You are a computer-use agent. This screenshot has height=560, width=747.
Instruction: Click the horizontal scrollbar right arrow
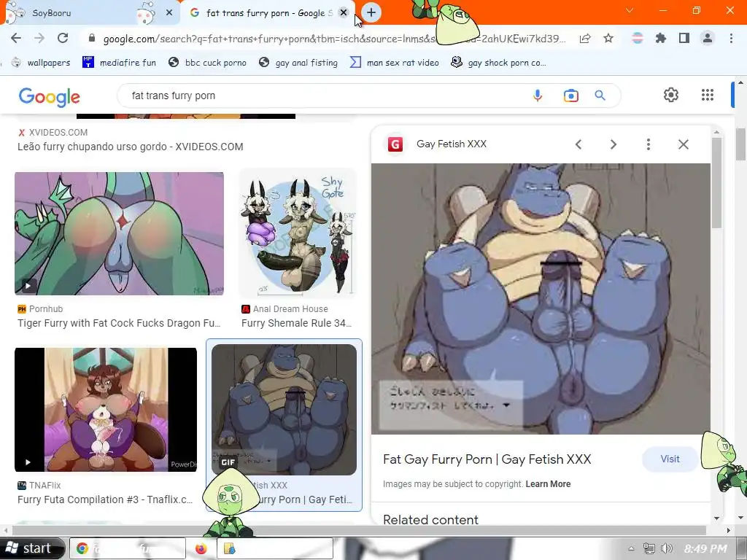point(728,531)
